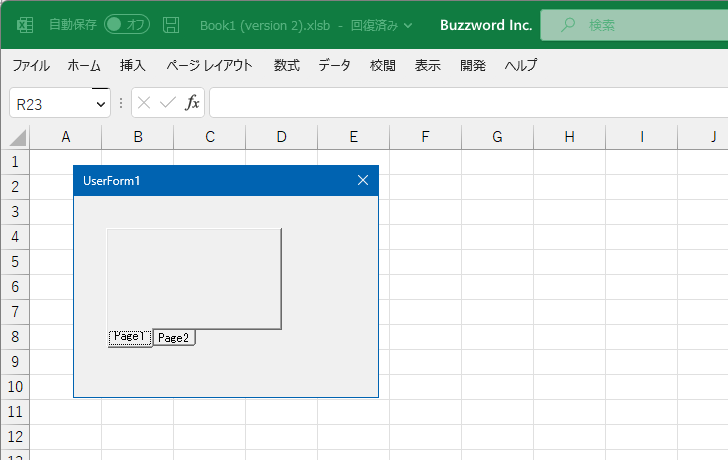The width and height of the screenshot is (728, 460).
Task: Switch to the 数式 ribbon tab
Action: [287, 66]
